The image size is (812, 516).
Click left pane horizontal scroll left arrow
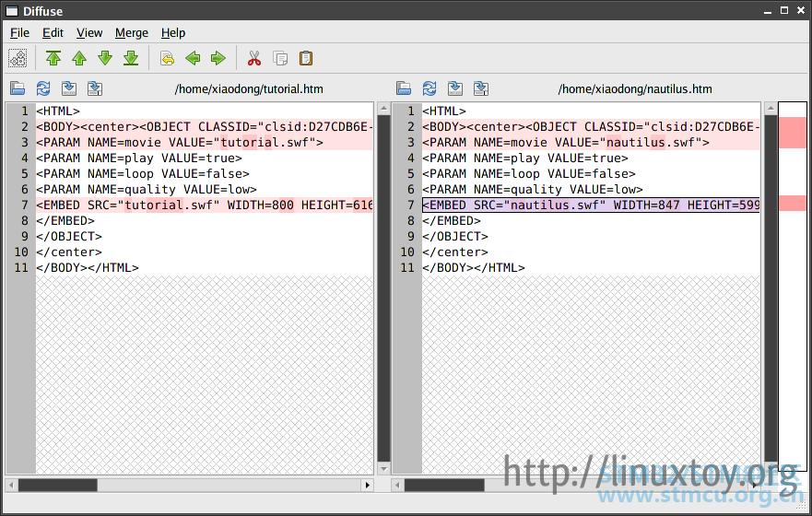[11, 485]
